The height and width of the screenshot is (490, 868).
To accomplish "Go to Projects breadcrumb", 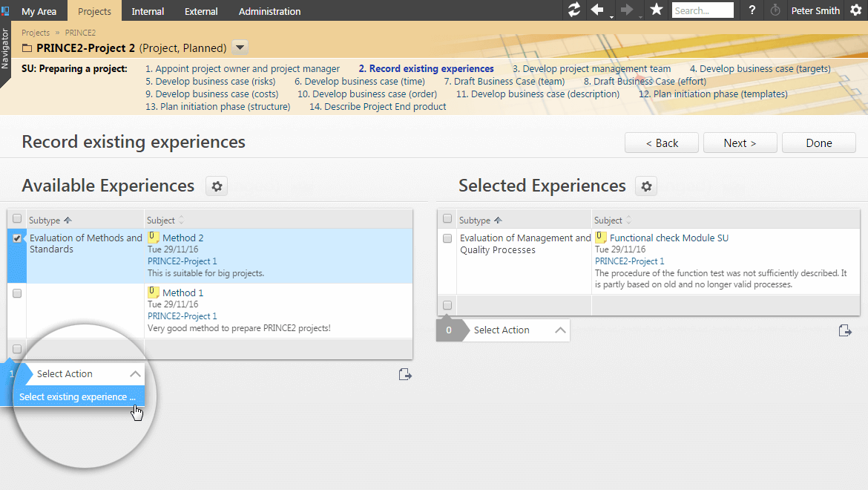I will (x=36, y=33).
